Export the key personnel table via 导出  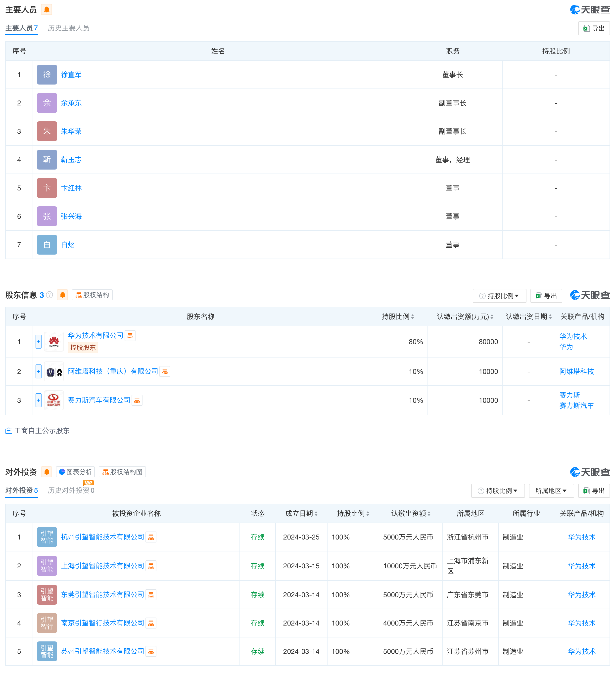[x=594, y=28]
